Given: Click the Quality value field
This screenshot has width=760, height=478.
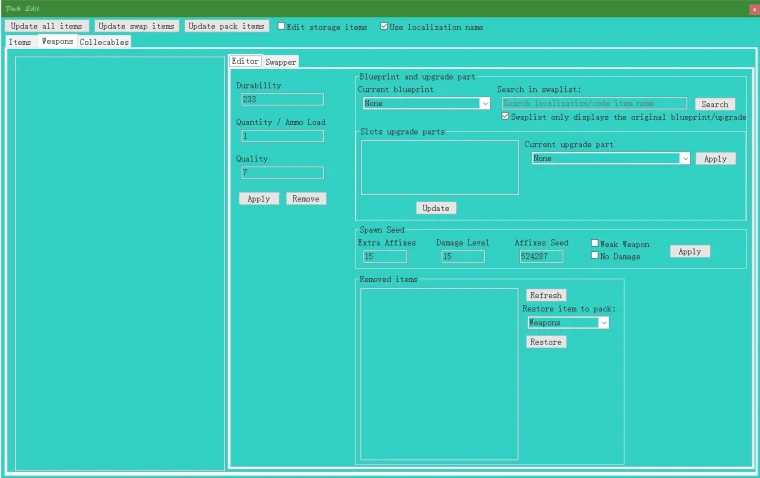Looking at the screenshot, I should (x=281, y=173).
